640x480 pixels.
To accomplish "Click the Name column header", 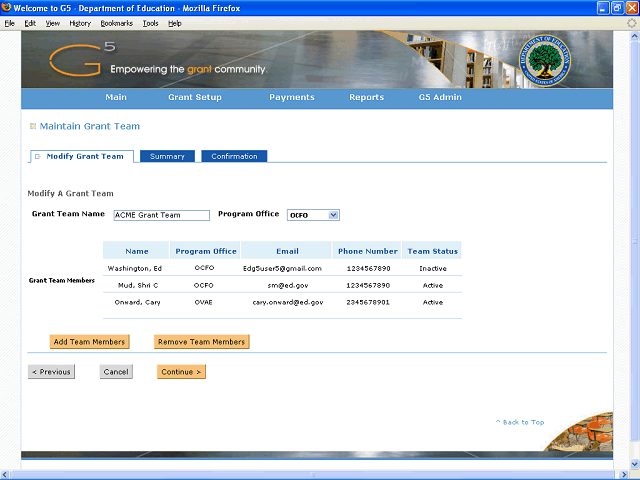I will 137,251.
